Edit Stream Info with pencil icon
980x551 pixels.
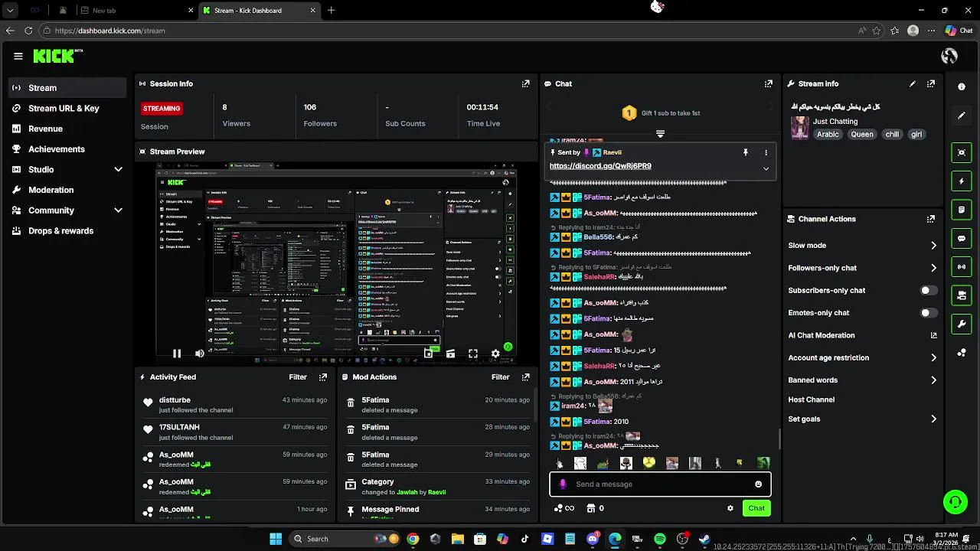[912, 83]
